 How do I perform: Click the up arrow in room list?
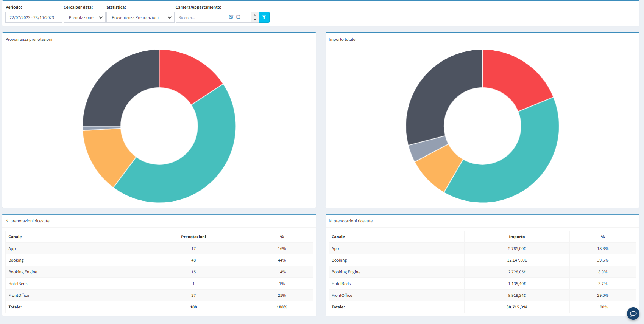[x=254, y=16]
